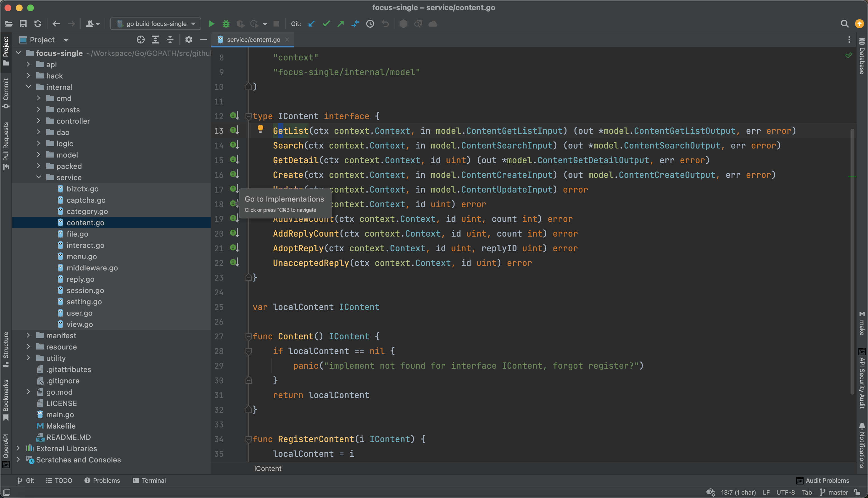Click the IContent breadcrumb below the editor
This screenshot has height=498, width=868.
268,468
